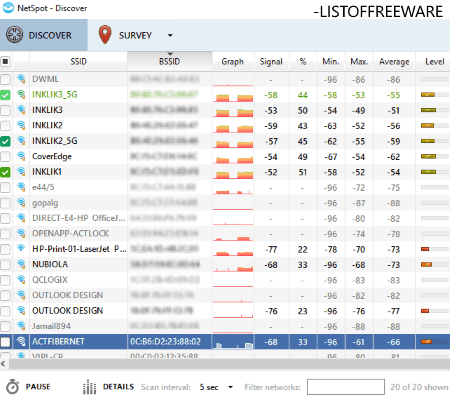
Task: Click the WiFi icon for INKLIK3 row
Action: pos(21,110)
